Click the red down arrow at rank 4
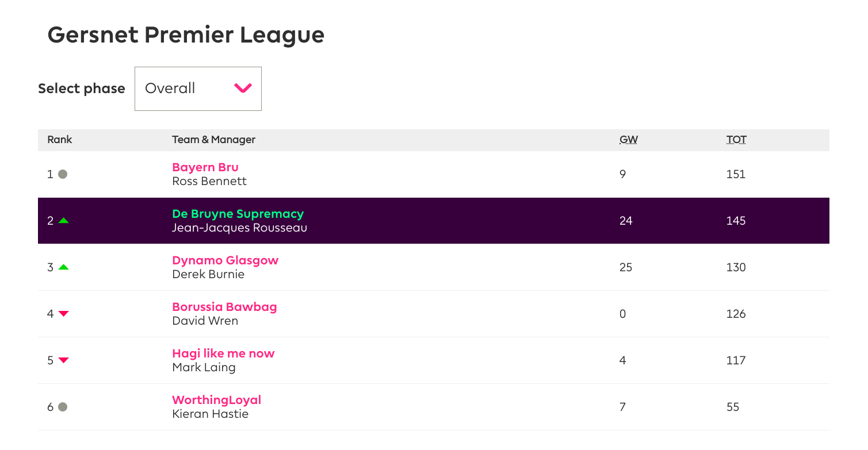The height and width of the screenshot is (450, 868). [x=63, y=314]
